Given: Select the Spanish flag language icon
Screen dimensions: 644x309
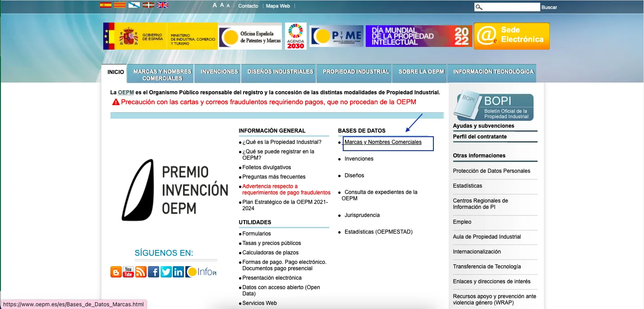Looking at the screenshot, I should point(106,5).
